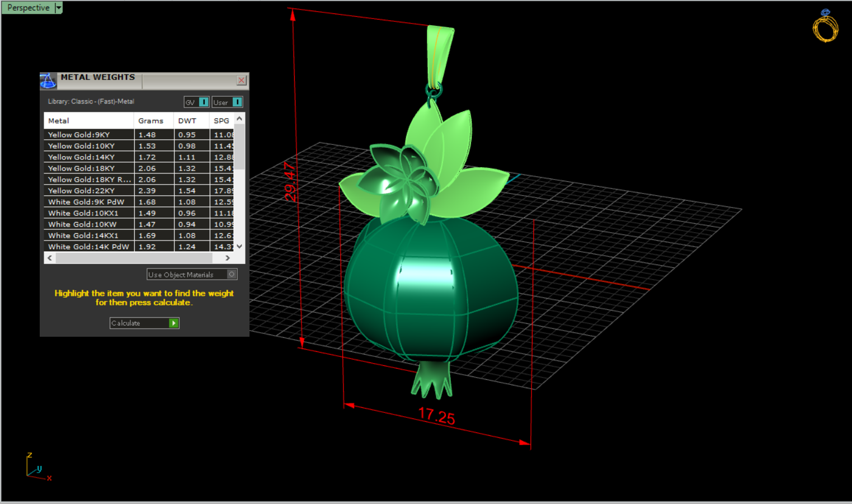Click the horizontal scroll left arrow
This screenshot has width=852, height=504.
point(50,258)
